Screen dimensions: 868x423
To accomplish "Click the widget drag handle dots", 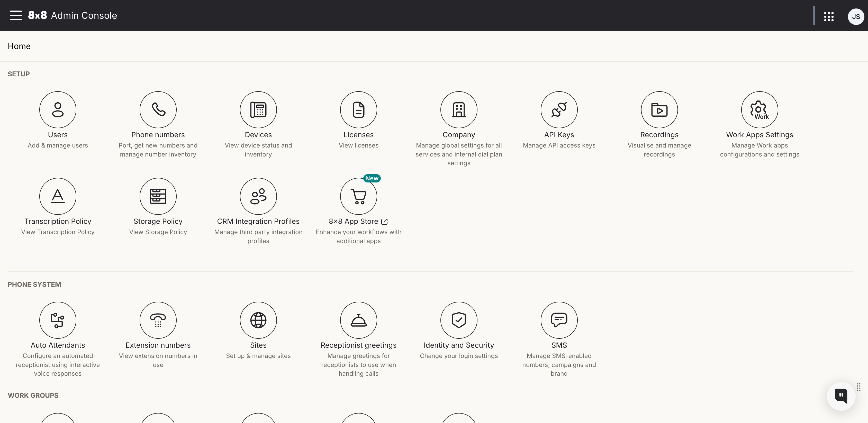I will coord(858,387).
